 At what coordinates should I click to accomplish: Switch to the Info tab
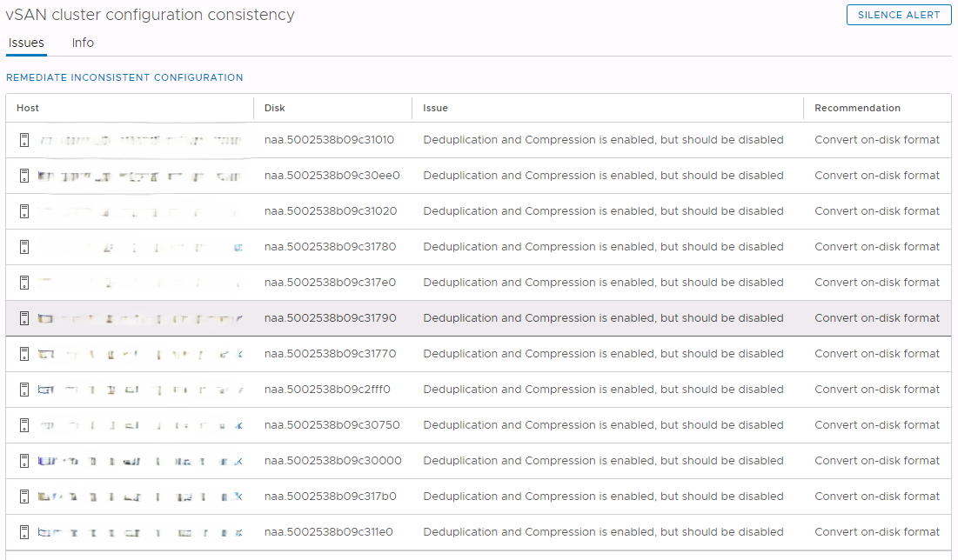[83, 43]
